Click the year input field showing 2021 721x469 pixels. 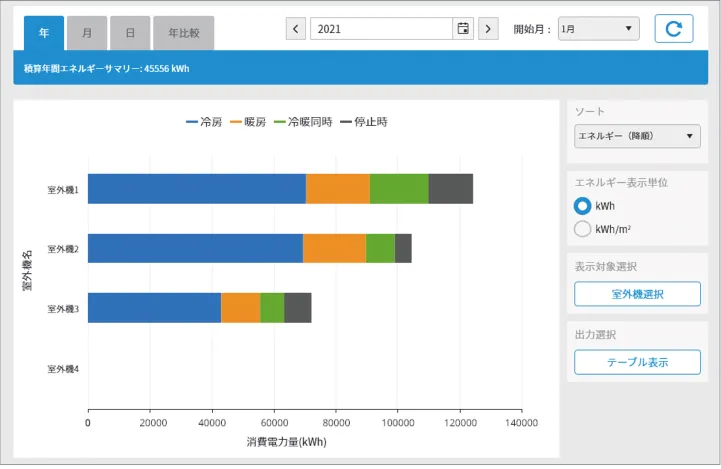pyautogui.click(x=381, y=29)
